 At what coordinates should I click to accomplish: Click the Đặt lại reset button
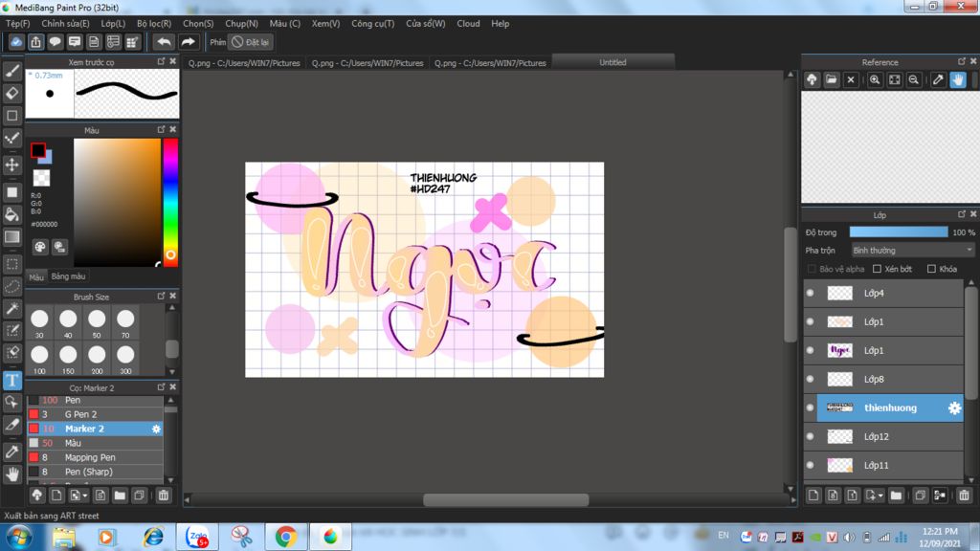pyautogui.click(x=251, y=42)
